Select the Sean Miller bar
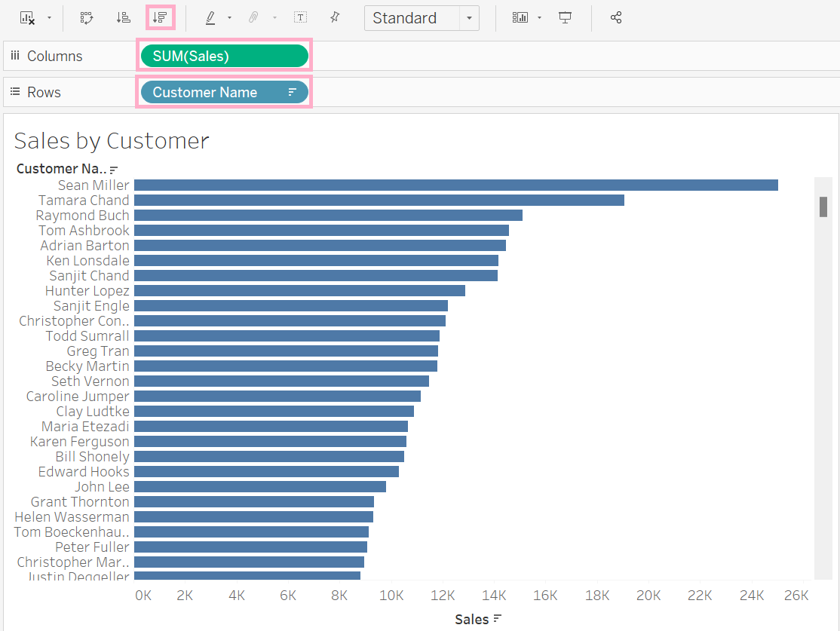Viewport: 840px width, 631px height. pyautogui.click(x=456, y=185)
